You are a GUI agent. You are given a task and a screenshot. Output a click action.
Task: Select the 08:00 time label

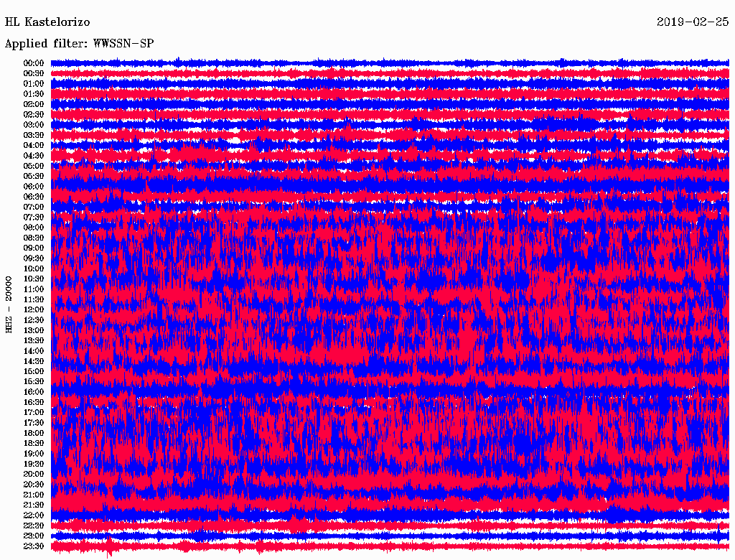[34, 228]
